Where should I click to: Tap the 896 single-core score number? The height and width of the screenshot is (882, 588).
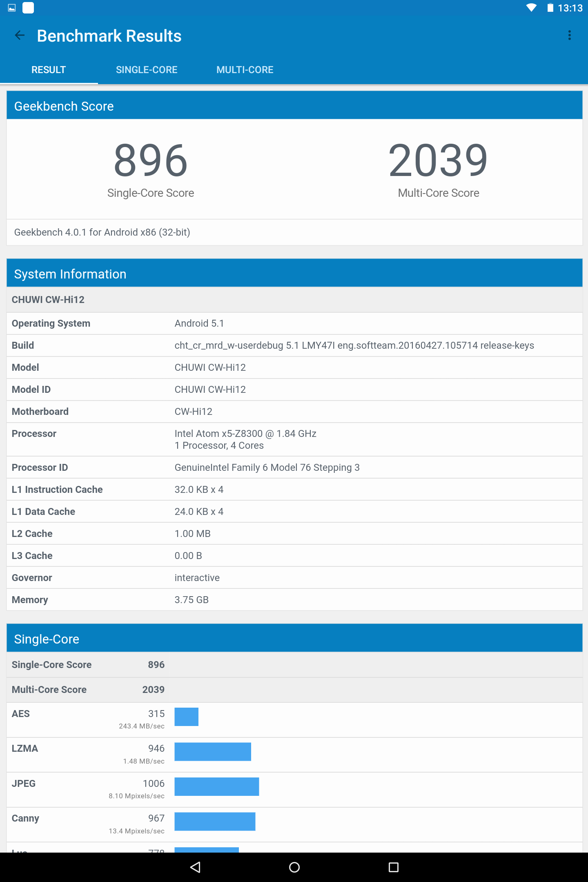[151, 160]
